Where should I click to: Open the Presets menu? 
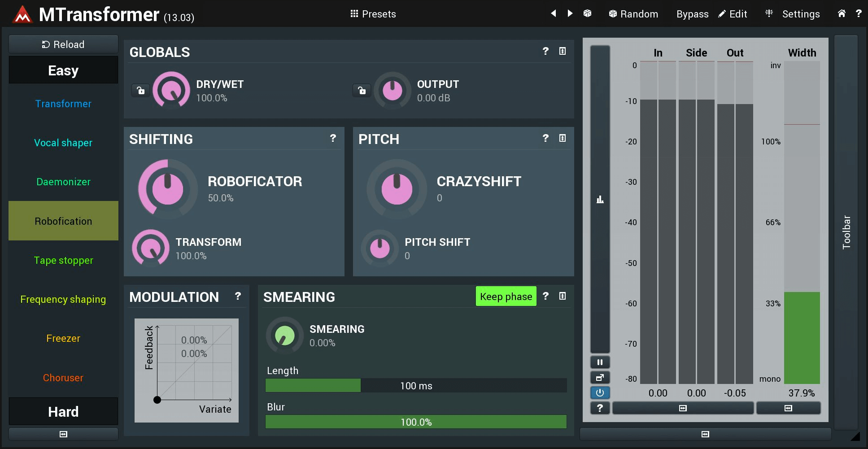[x=373, y=14]
